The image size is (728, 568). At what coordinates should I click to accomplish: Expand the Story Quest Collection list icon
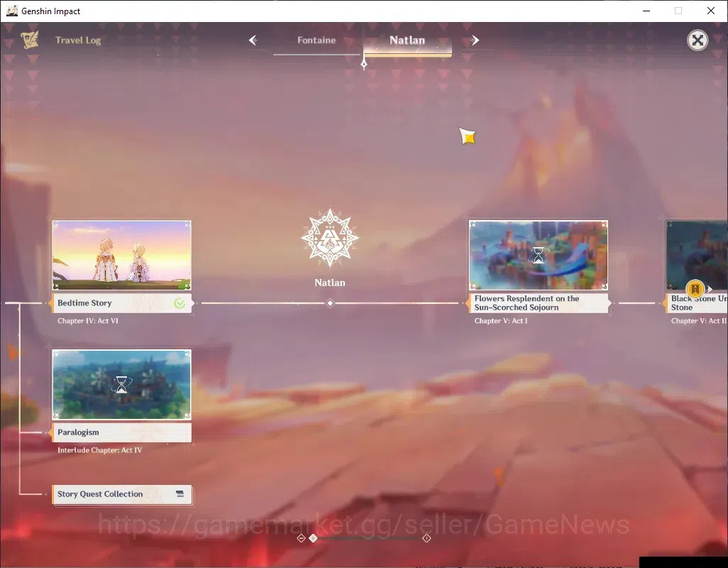[180, 493]
